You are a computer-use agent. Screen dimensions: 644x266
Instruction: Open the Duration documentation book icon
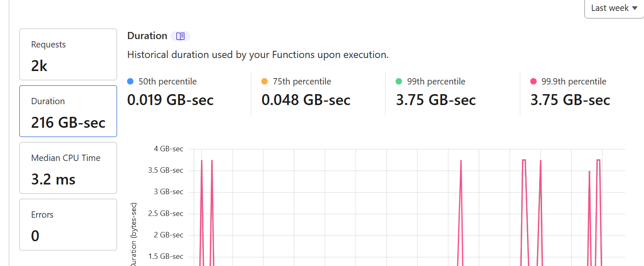[x=180, y=36]
